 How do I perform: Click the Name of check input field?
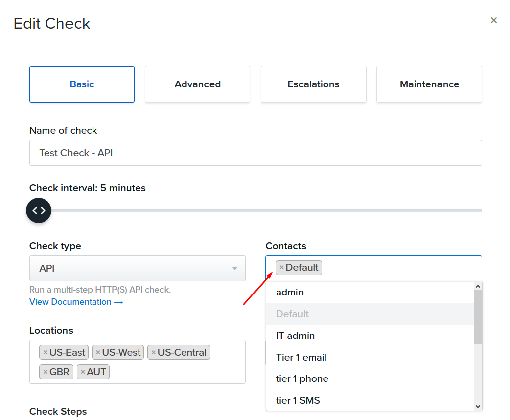coord(255,153)
